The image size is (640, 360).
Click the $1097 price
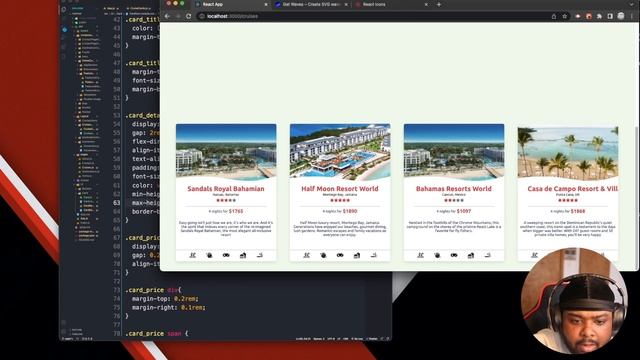[464, 211]
